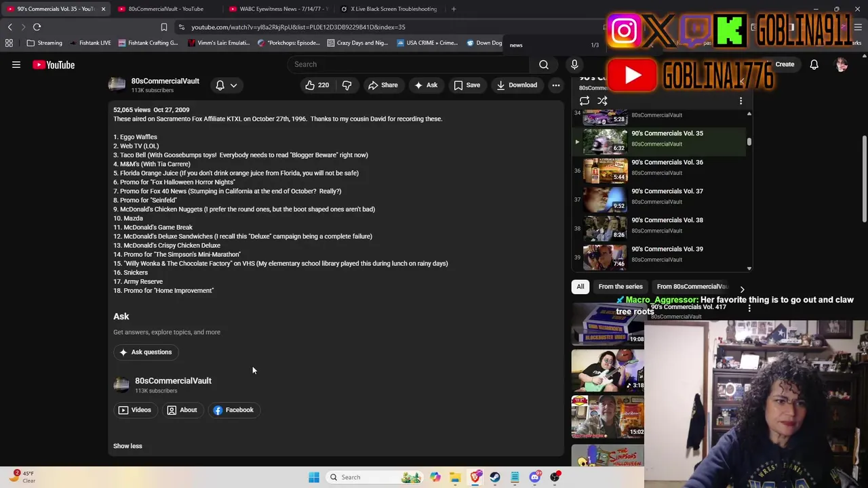Open Steam from taskbar
Viewport: 868px width, 488px height.
(x=495, y=477)
